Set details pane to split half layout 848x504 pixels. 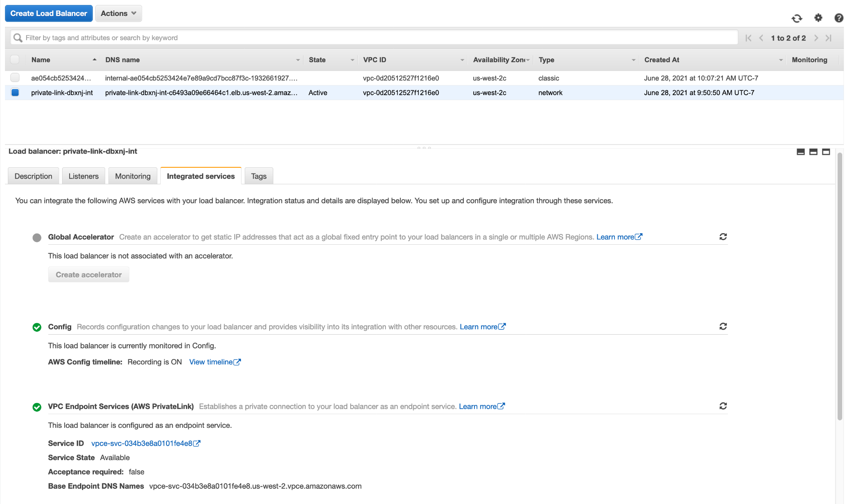tap(813, 152)
